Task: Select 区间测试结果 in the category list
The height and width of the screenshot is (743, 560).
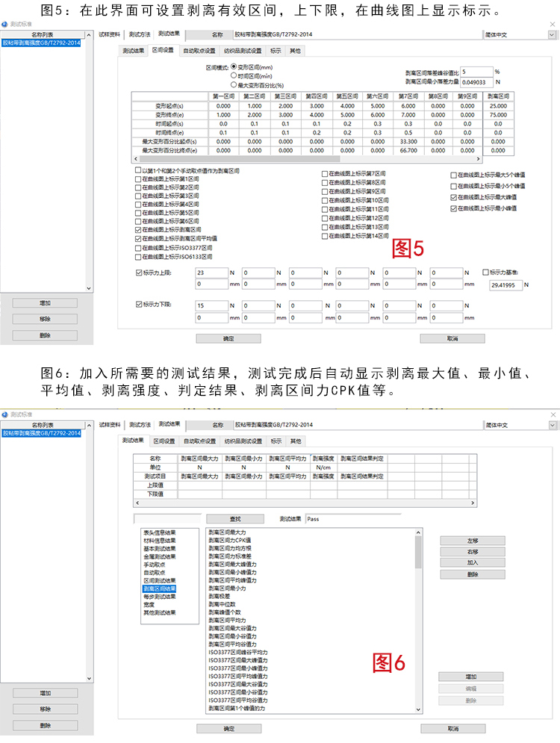Action: point(160,580)
